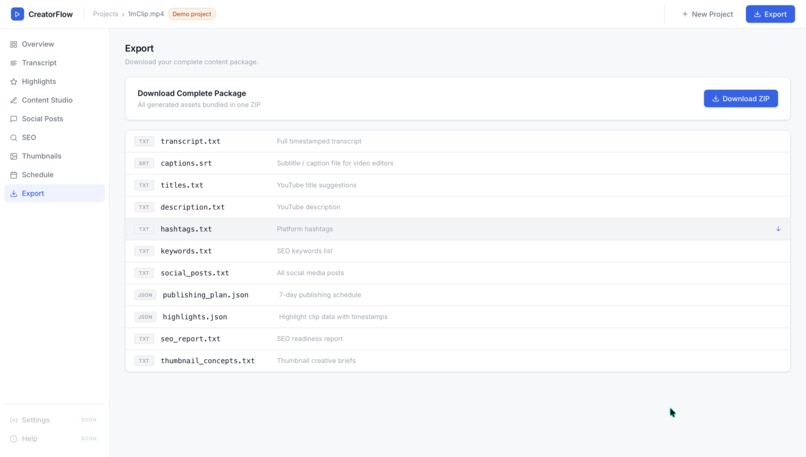This screenshot has height=457, width=806.
Task: Click the JSON badge of publishing_plan.json
Action: (x=145, y=295)
